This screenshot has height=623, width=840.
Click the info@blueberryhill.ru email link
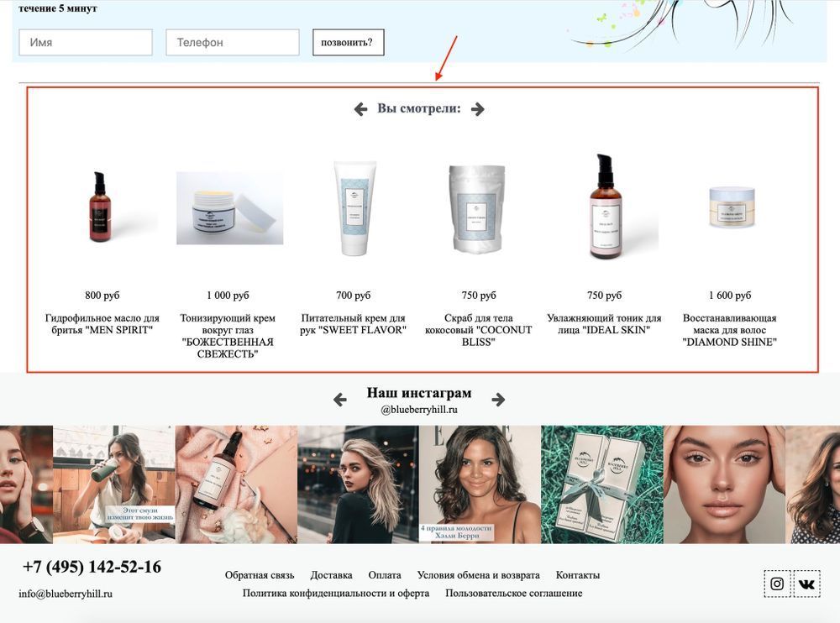click(66, 594)
